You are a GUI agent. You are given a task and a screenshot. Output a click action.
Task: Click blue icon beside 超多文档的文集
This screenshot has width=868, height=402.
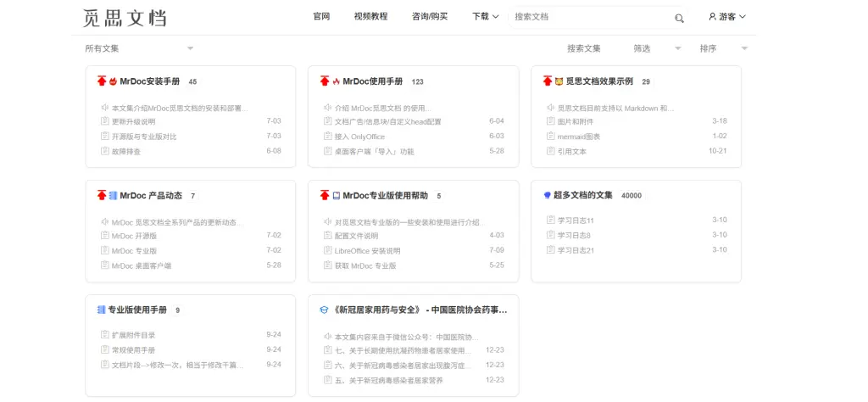548,195
